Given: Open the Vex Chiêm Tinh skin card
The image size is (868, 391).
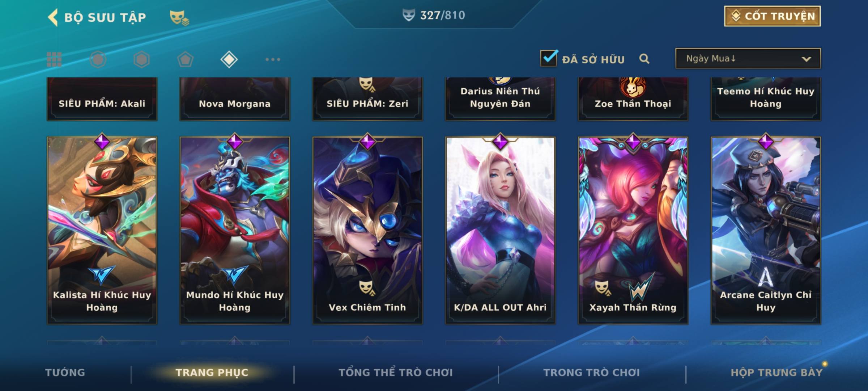Looking at the screenshot, I should [367, 230].
